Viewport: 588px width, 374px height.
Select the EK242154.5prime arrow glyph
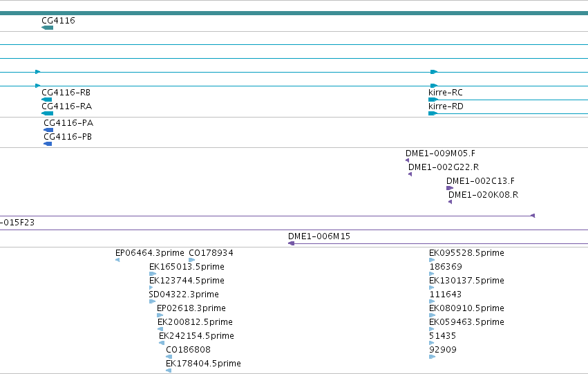pyautogui.click(x=162, y=343)
